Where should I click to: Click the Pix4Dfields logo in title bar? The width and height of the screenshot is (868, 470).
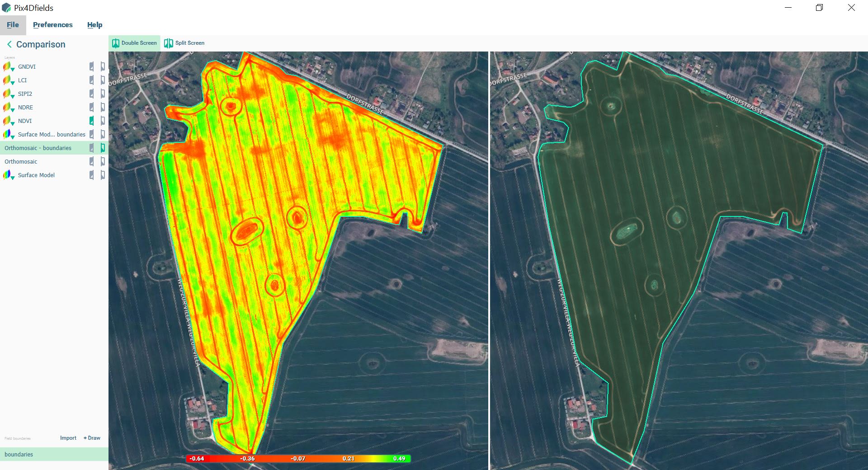pos(7,7)
